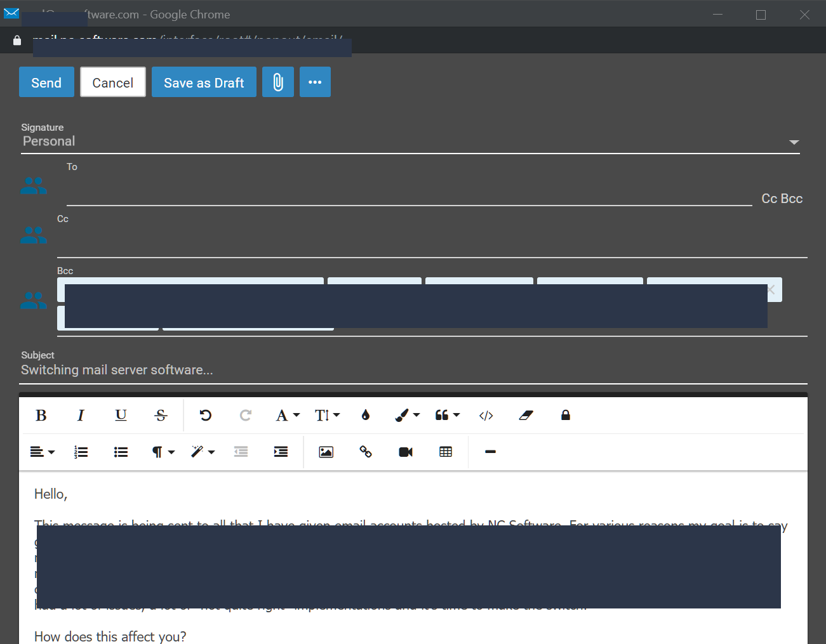This screenshot has height=644, width=826.
Task: Send the email message
Action: pos(46,82)
